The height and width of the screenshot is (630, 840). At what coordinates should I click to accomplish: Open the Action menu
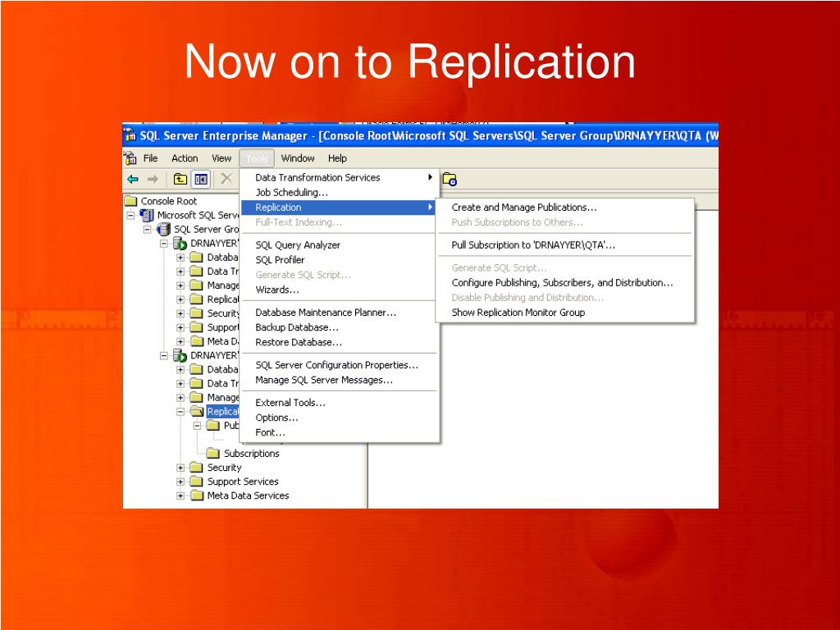(x=185, y=158)
